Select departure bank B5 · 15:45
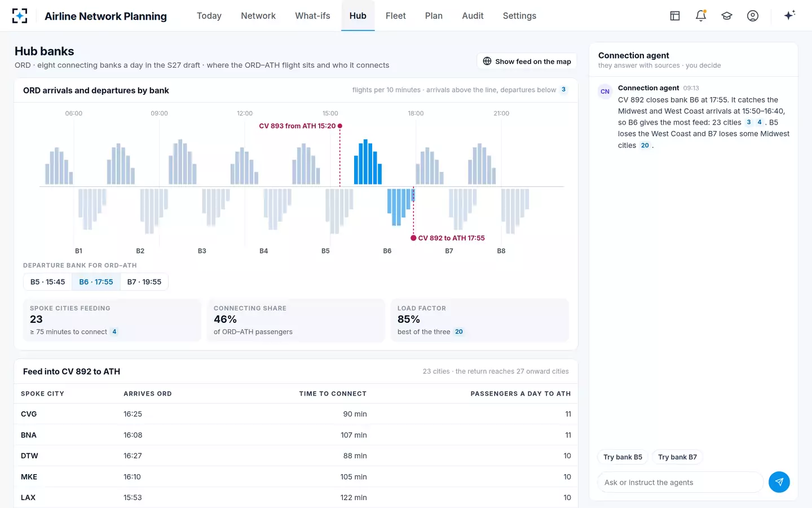This screenshot has width=812, height=508. [48, 282]
